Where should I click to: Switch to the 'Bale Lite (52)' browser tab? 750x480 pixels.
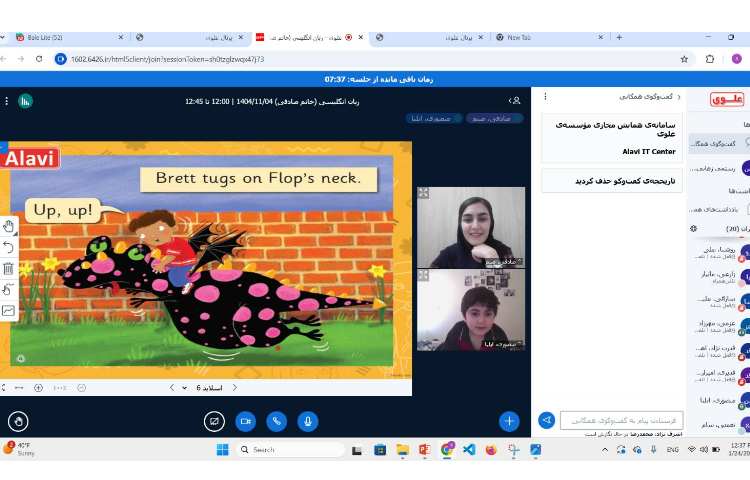(x=69, y=37)
